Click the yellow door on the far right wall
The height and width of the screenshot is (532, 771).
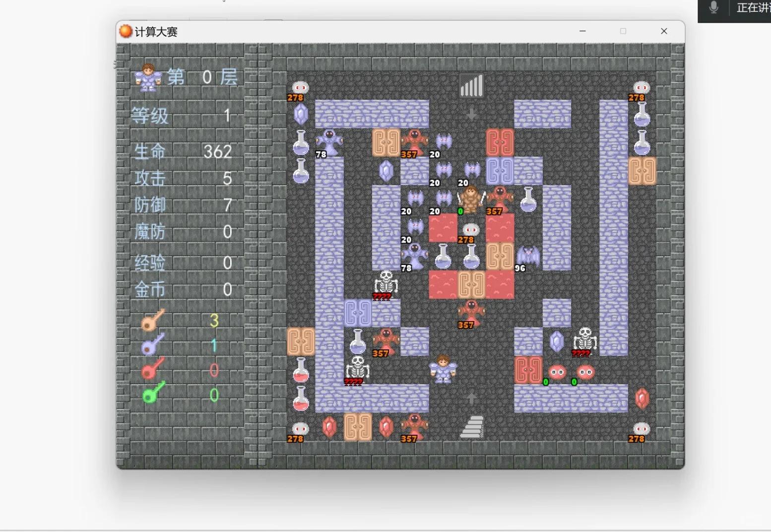(x=642, y=171)
